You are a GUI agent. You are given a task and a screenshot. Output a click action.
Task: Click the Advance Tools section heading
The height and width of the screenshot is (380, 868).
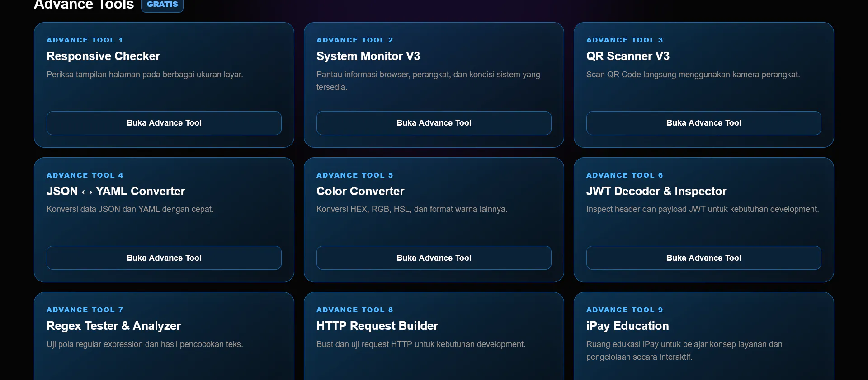[84, 5]
